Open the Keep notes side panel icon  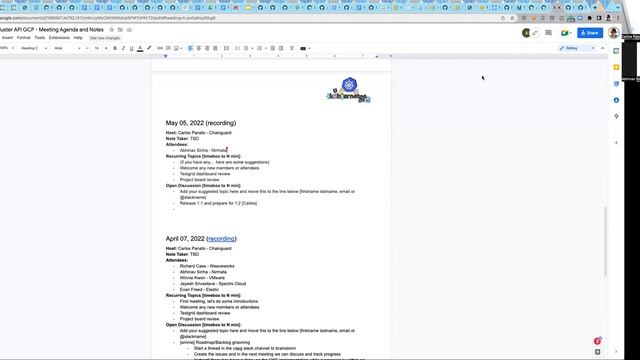616,67
